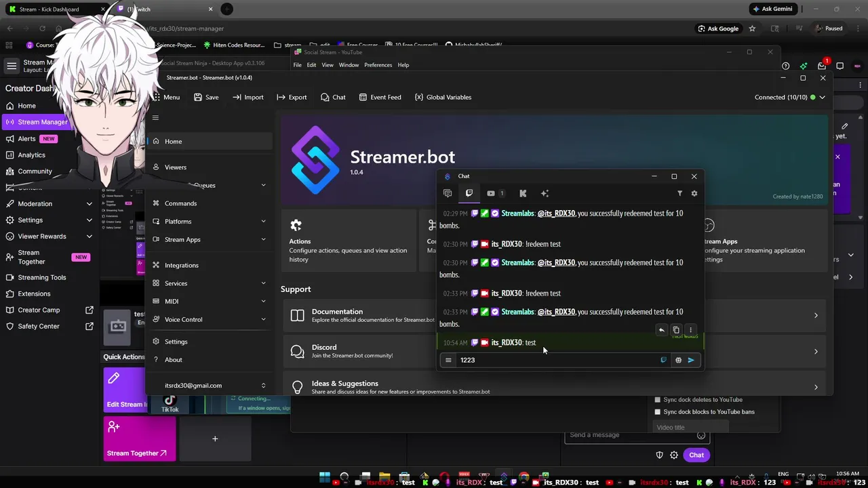Click the shield icon beside Chat button

coord(659,455)
